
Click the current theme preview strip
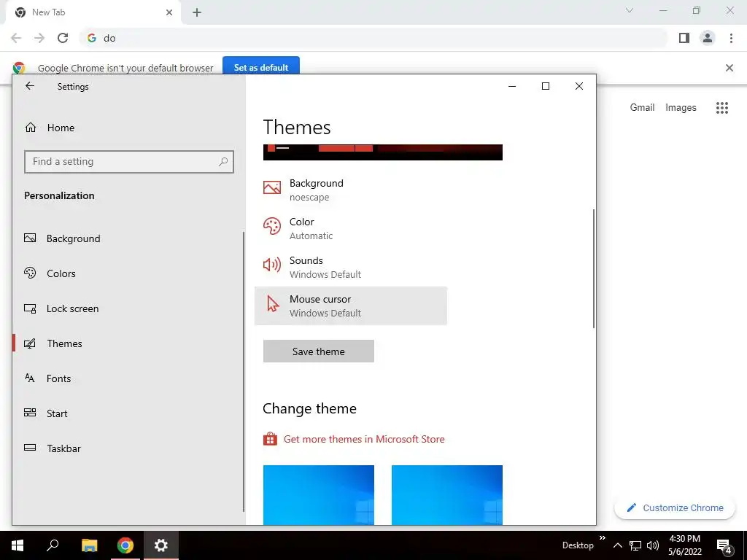382,152
